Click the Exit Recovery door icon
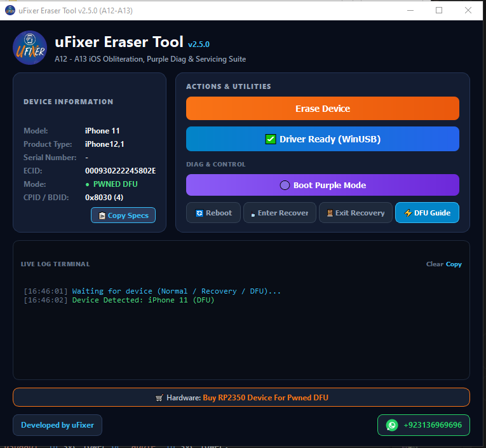Image resolution: width=486 pixels, height=448 pixels. click(330, 213)
